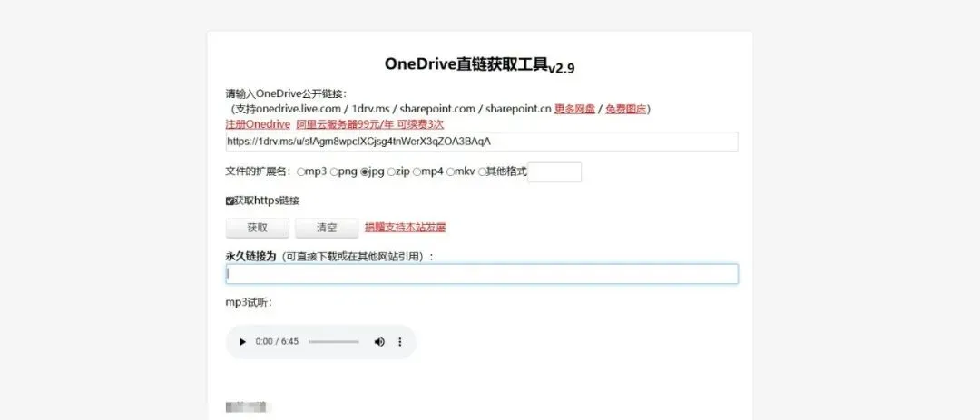This screenshot has width=980, height=420.
Task: Seek on the audio progress bar
Action: tap(334, 342)
